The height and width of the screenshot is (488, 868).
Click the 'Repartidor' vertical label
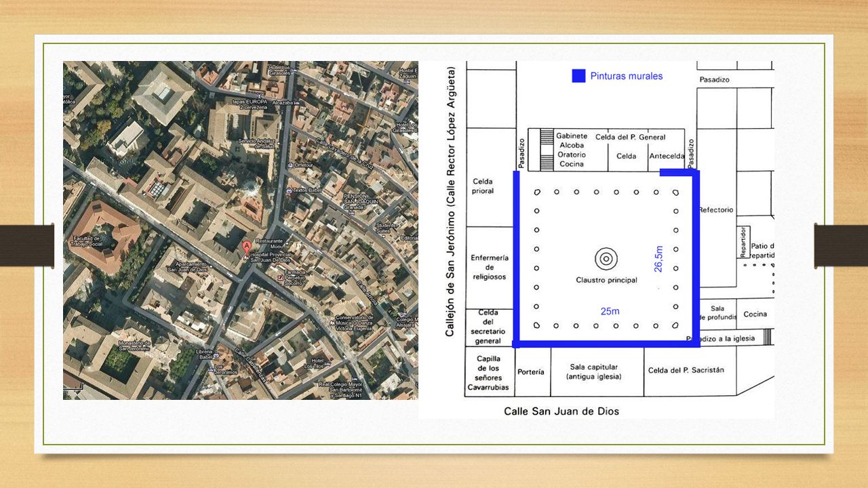tap(743, 242)
